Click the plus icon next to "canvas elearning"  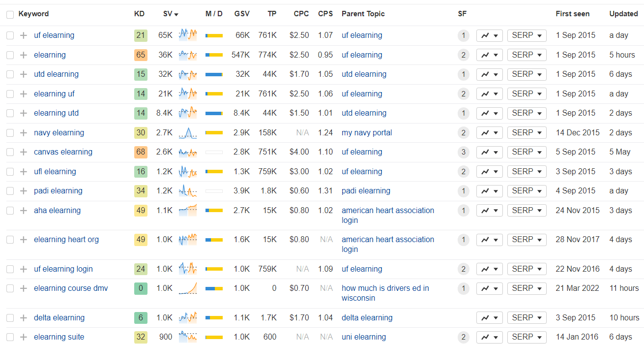[23, 152]
